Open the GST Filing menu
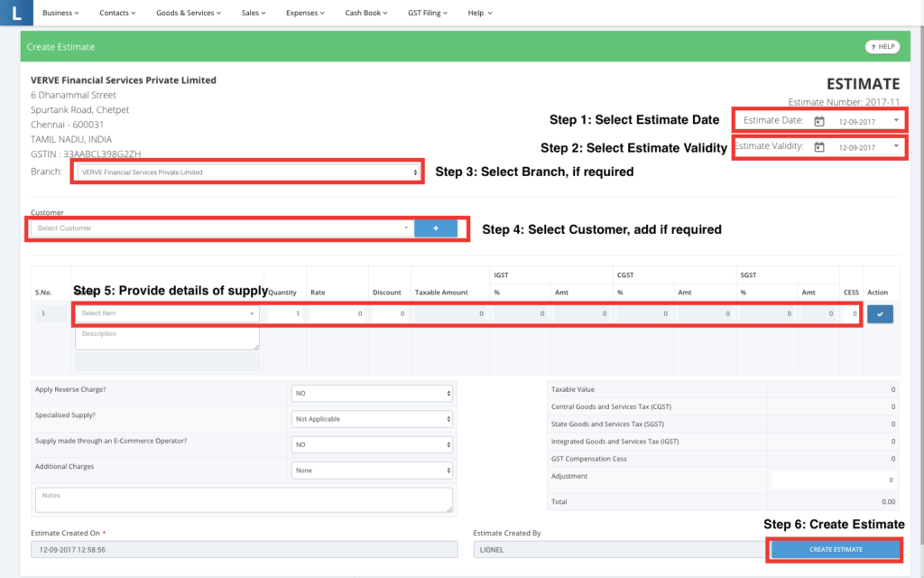This screenshot has height=578, width=924. (x=427, y=13)
